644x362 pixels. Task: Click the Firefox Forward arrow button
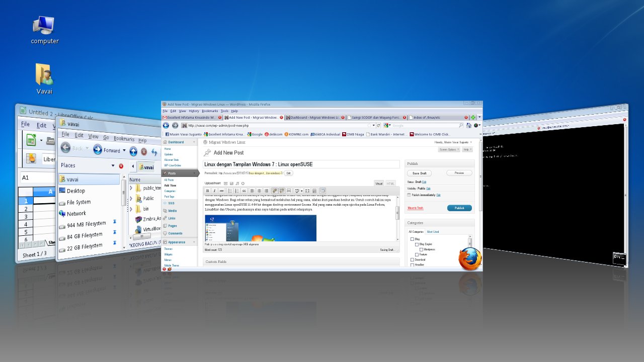175,125
